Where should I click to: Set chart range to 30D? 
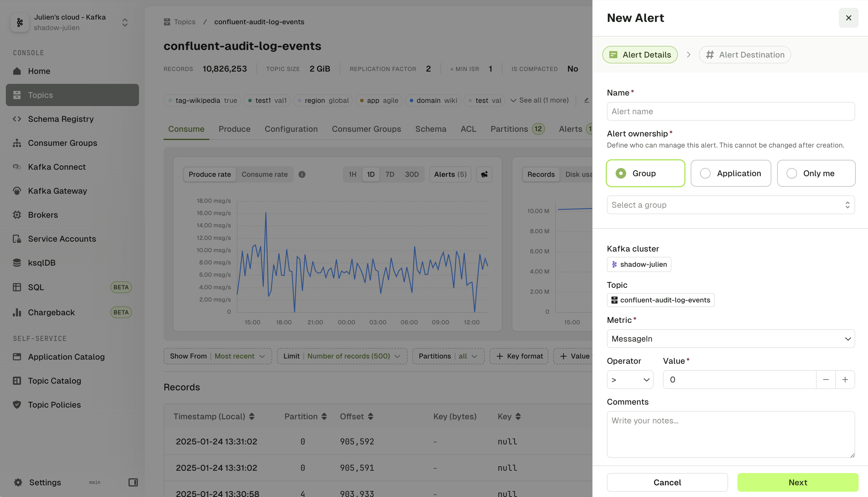click(x=412, y=174)
